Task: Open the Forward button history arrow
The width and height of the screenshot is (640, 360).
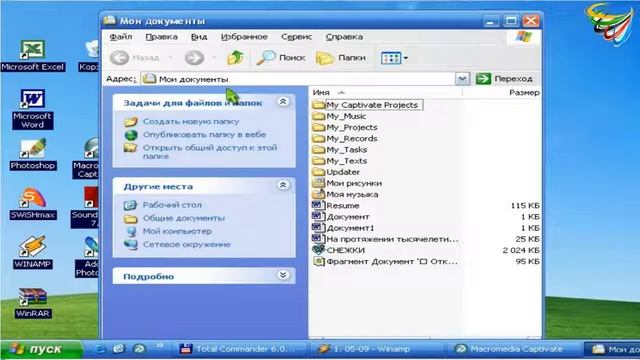Action: [x=214, y=58]
